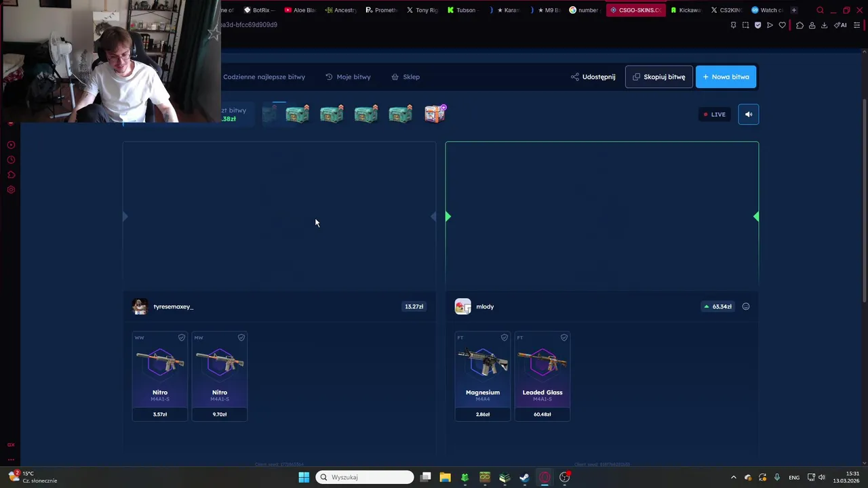The image size is (868, 488).
Task: Open browser downloads icon
Action: point(824,25)
